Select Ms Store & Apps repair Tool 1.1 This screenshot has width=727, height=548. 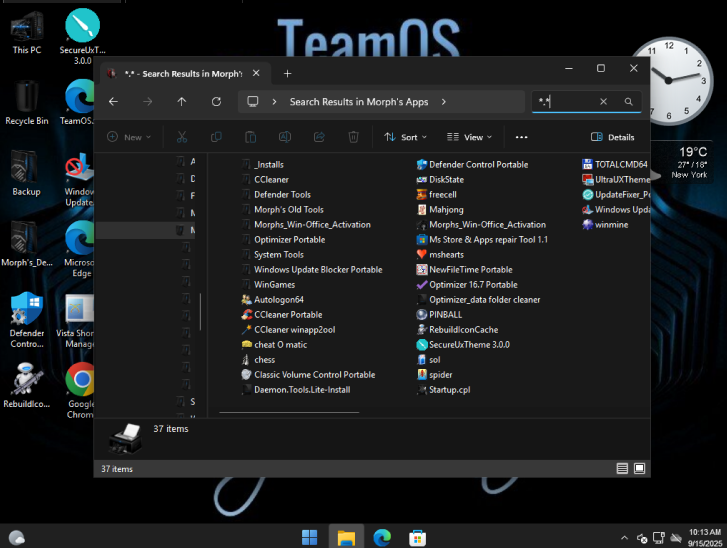(482, 240)
